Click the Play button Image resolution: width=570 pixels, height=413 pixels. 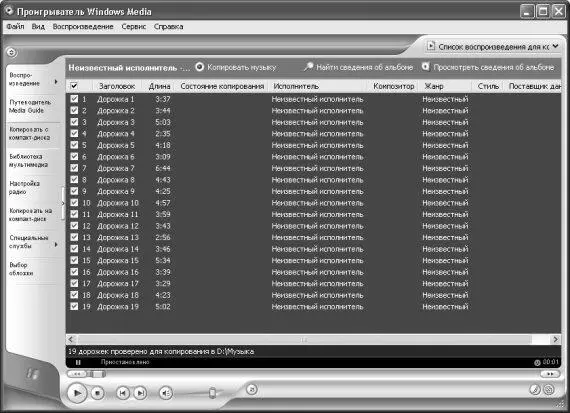(77, 393)
